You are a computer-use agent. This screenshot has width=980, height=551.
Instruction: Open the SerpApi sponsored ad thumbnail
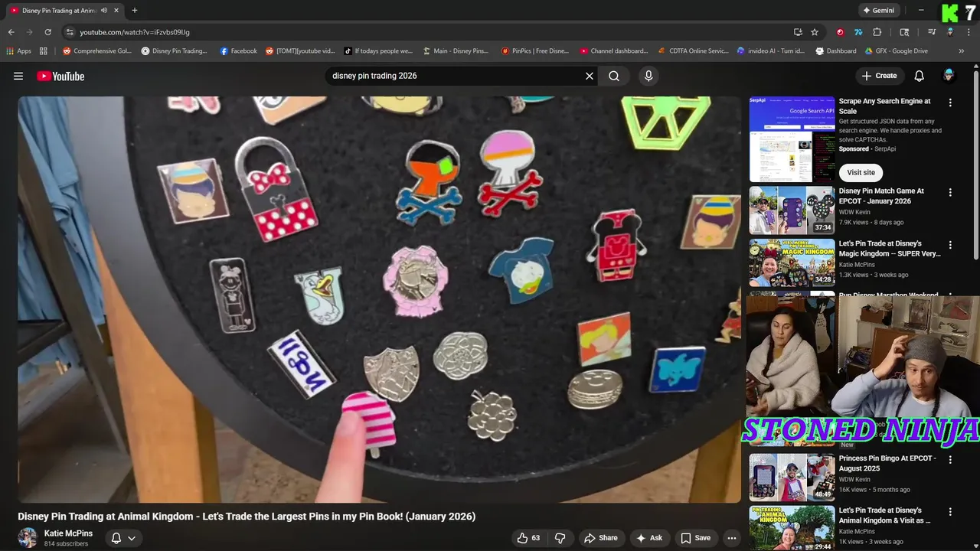coord(792,139)
